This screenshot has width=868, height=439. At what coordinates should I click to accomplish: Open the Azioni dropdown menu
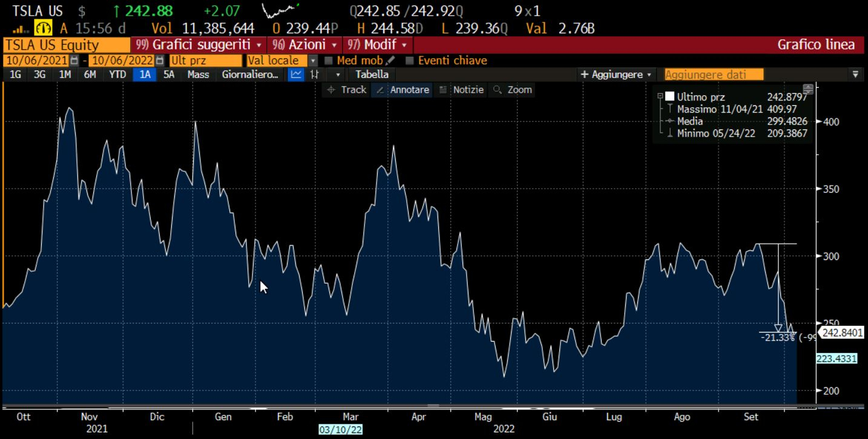[304, 45]
